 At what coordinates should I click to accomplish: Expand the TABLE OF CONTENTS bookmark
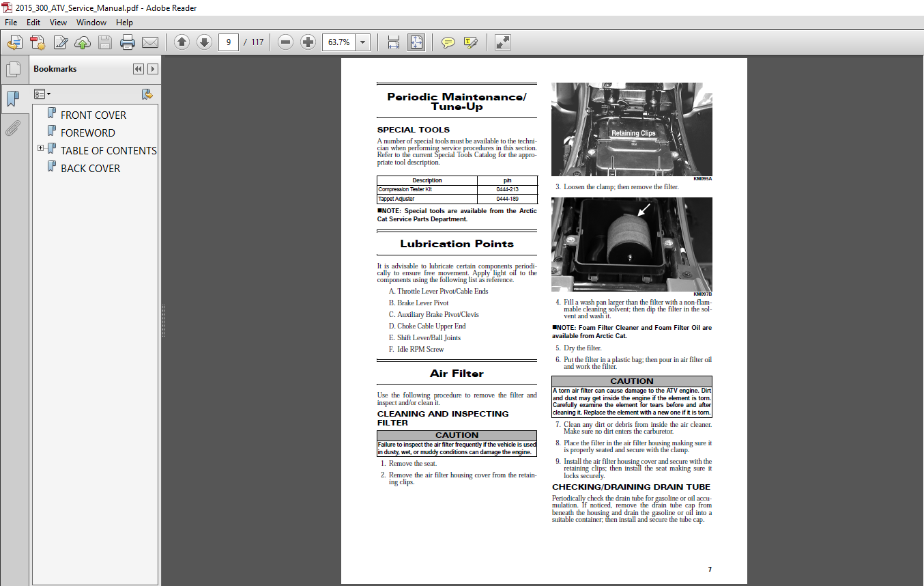(x=40, y=148)
